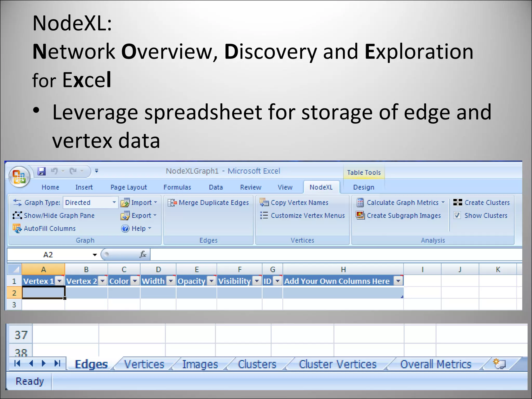This screenshot has height=399, width=532.
Task: Click the Import icon
Action: pyautogui.click(x=125, y=203)
